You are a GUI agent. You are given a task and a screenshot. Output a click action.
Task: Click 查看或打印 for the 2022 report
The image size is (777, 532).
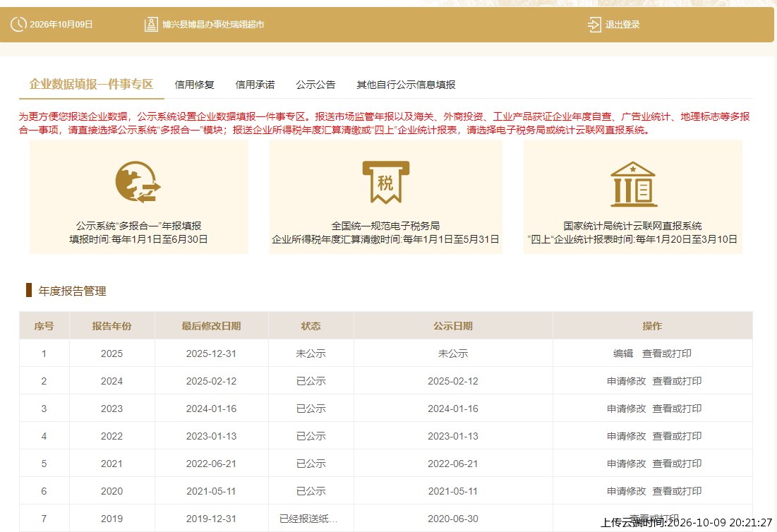coord(677,437)
